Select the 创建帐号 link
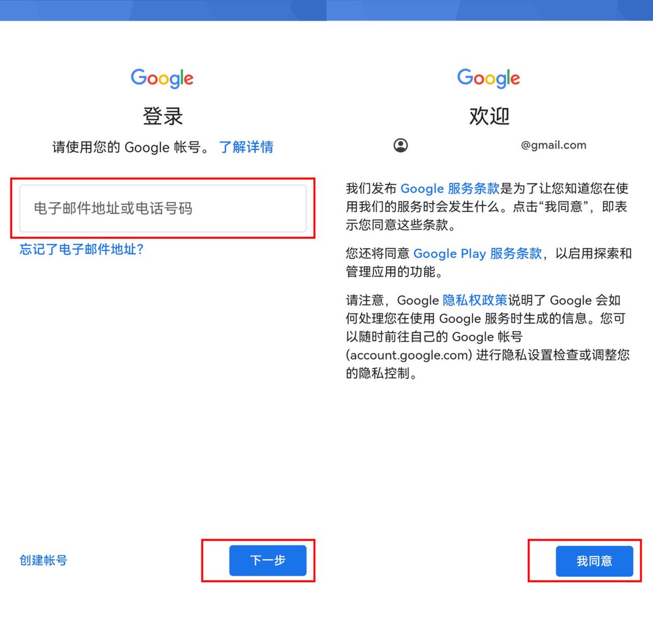Screen dimensions: 653x644 44,560
